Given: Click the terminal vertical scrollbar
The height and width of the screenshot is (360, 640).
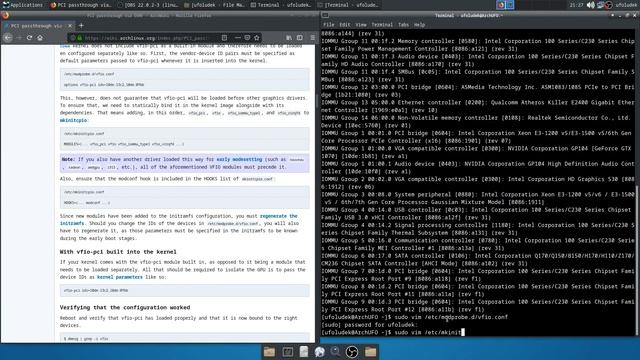Looking at the screenshot, I should (x=637, y=260).
